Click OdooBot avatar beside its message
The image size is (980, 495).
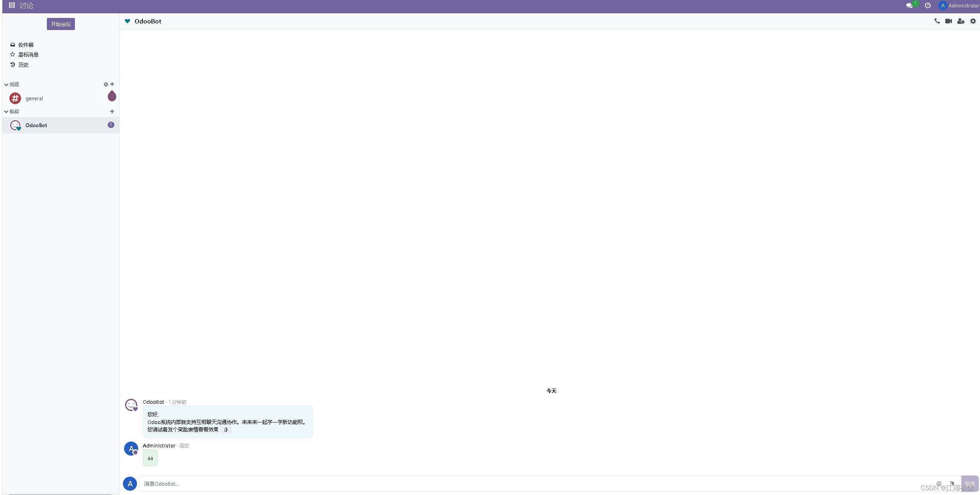[x=131, y=405]
